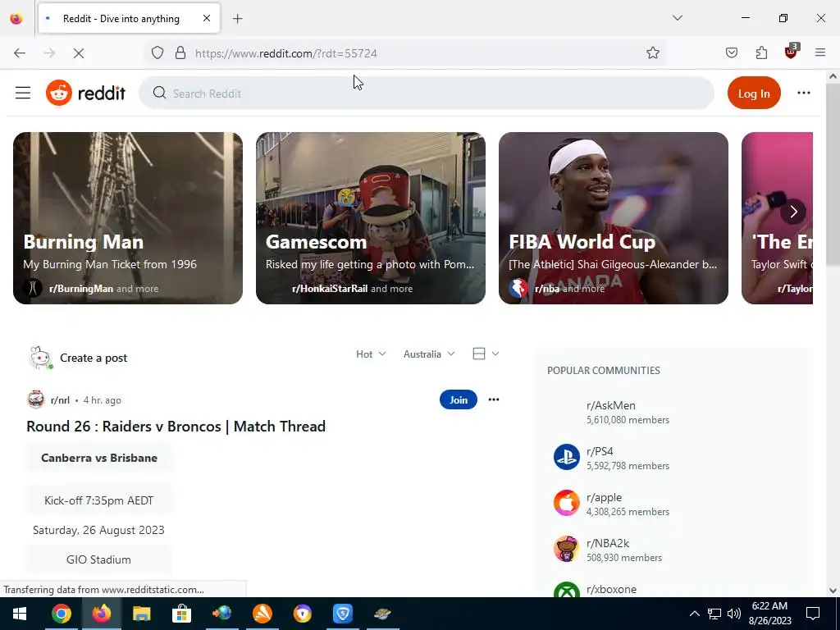Expand the Australia location dropdown
Image resolution: width=840 pixels, height=630 pixels.
pyautogui.click(x=429, y=354)
